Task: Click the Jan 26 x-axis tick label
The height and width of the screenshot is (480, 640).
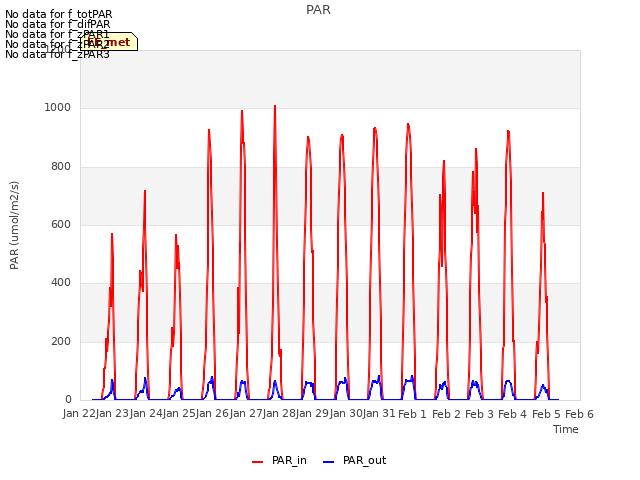Action: coord(212,414)
